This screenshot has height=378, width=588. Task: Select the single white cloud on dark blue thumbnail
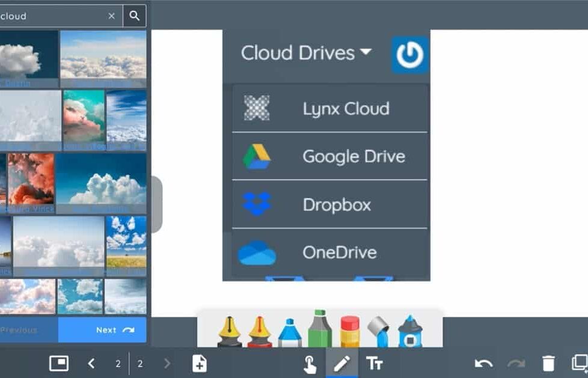pos(29,59)
